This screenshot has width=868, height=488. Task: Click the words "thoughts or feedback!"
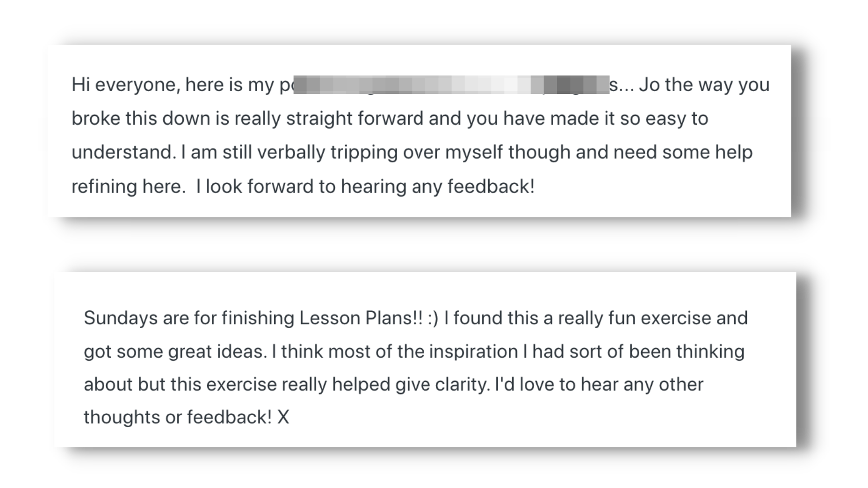click(x=178, y=417)
